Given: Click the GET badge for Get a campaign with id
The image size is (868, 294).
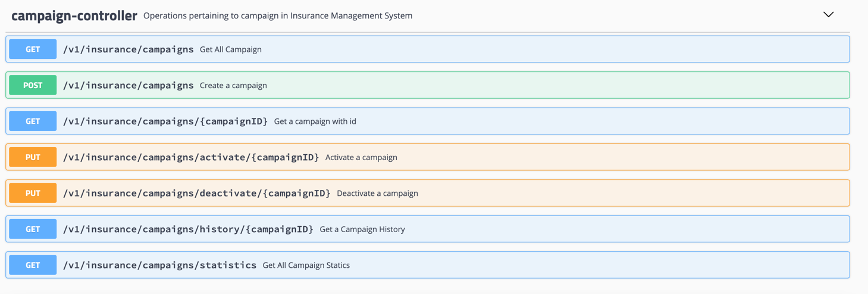Looking at the screenshot, I should tap(33, 121).
